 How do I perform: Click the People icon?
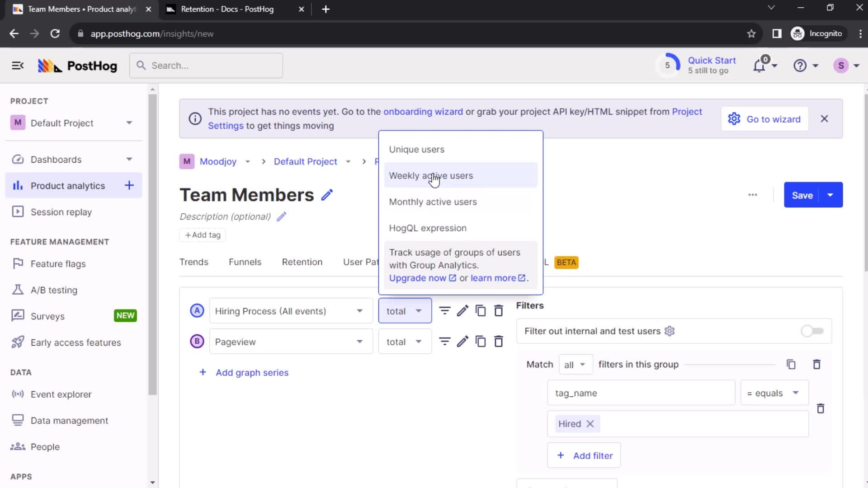coord(17,446)
